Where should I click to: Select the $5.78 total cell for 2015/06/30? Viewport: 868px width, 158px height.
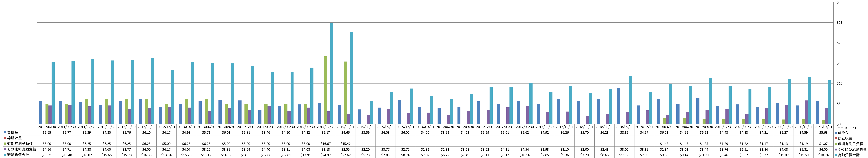(x=366, y=155)
